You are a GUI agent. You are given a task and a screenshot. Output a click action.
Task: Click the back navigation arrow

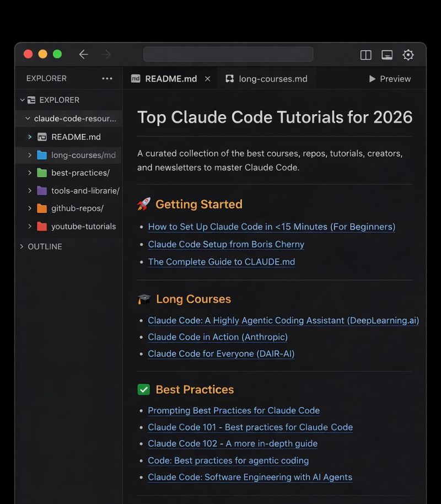coord(83,54)
